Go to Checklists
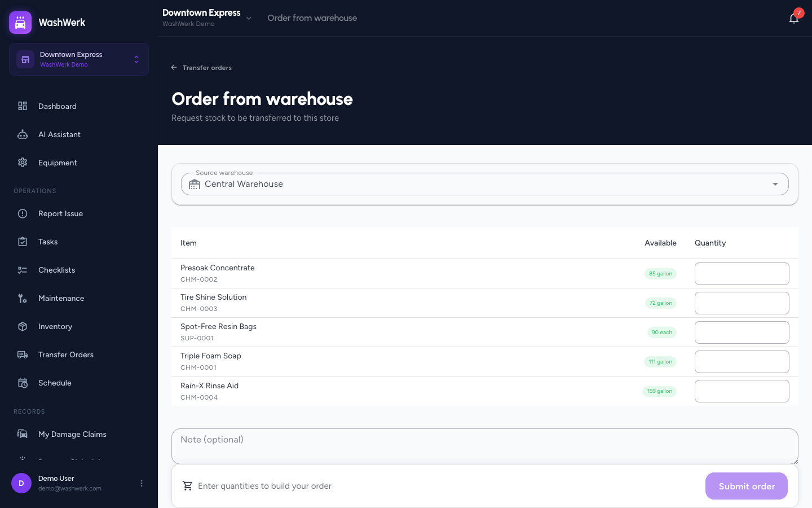Screen dimensions: 812x508 [x=79, y=270]
